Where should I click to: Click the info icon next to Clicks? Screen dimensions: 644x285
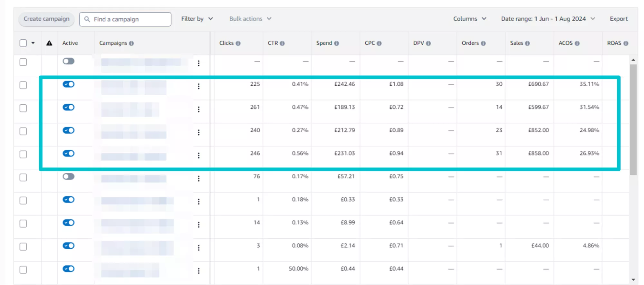point(238,43)
